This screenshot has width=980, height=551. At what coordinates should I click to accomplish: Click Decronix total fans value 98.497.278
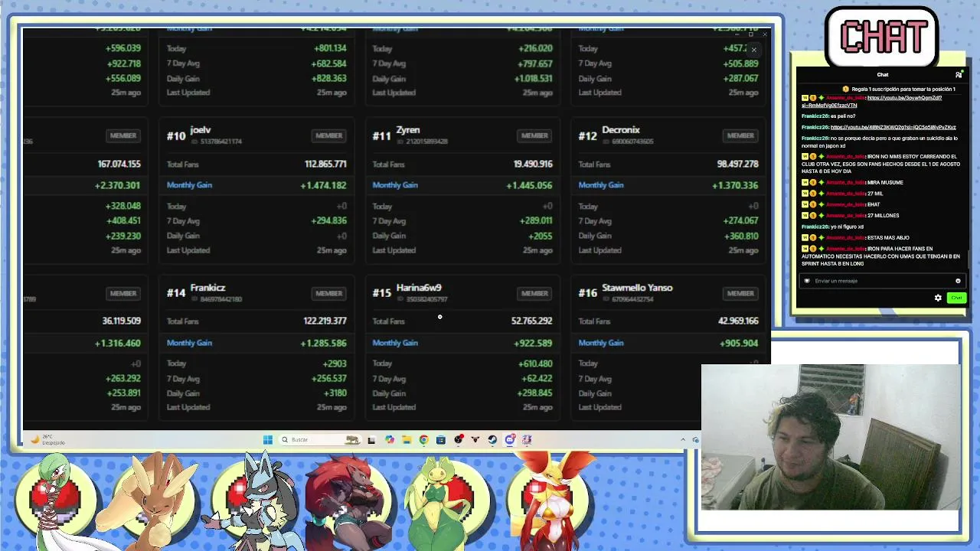coord(737,164)
